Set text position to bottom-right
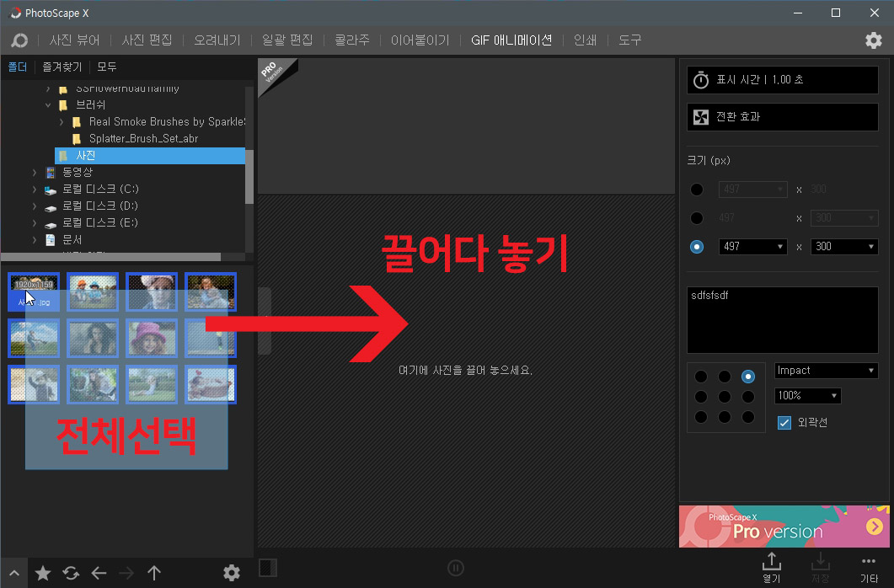Viewport: 894px width, 588px height. 748,417
